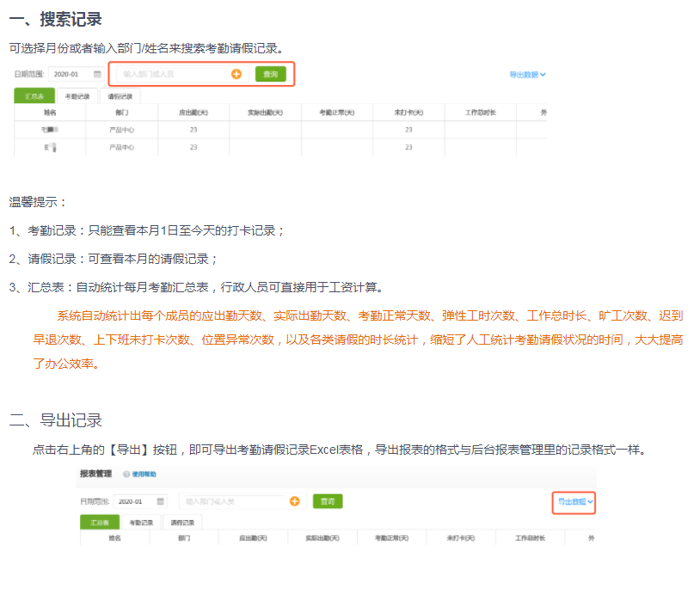Expand the 导出数据 dropdown in the lower screenshot
The width and height of the screenshot is (700, 612).
coord(574,501)
